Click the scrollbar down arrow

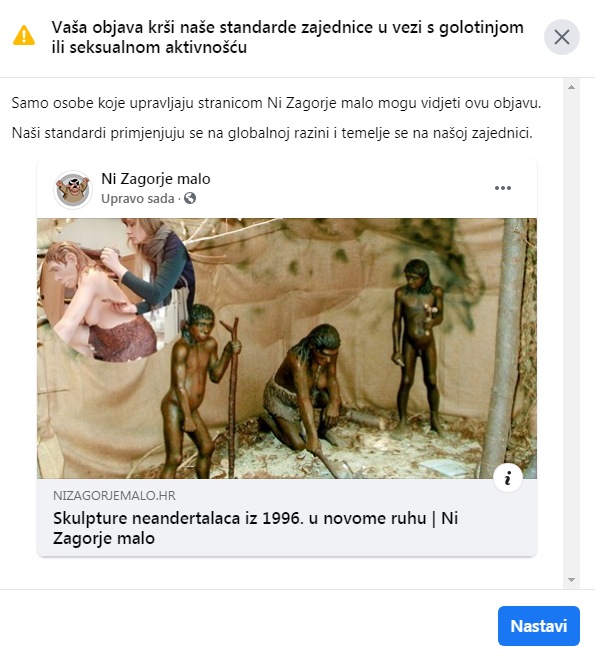[571, 580]
